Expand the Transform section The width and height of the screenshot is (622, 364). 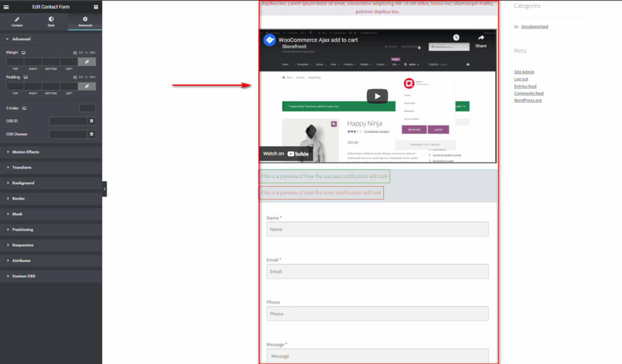click(x=51, y=167)
